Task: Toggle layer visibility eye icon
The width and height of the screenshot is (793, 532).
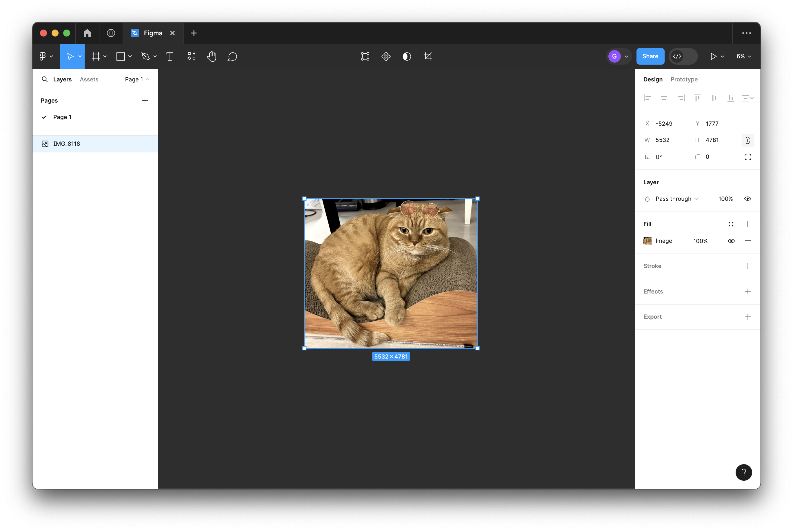Action: click(747, 199)
